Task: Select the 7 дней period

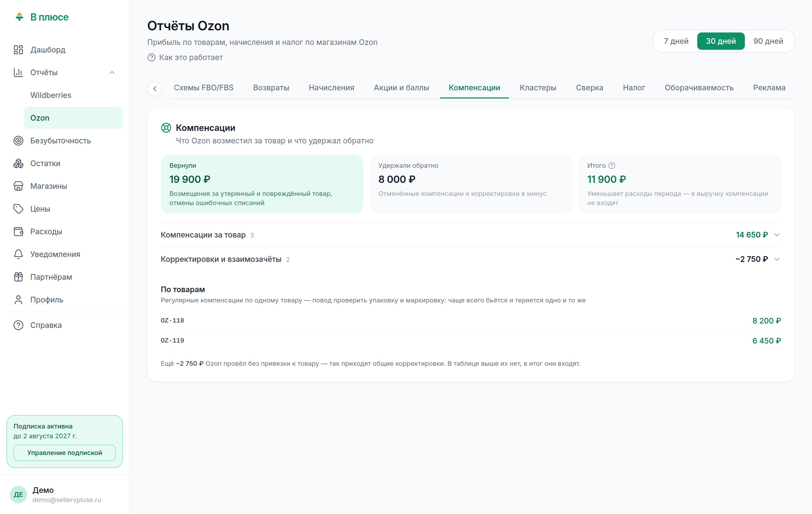Action: click(676, 41)
